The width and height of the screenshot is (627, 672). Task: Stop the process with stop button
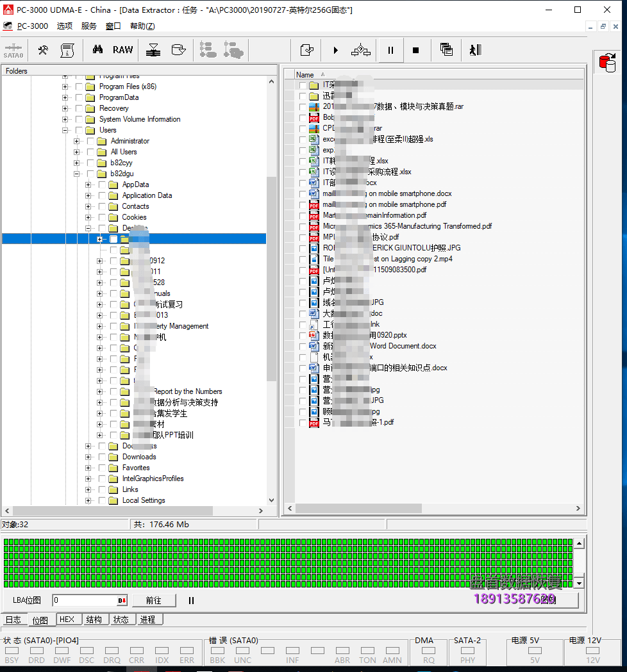click(415, 50)
